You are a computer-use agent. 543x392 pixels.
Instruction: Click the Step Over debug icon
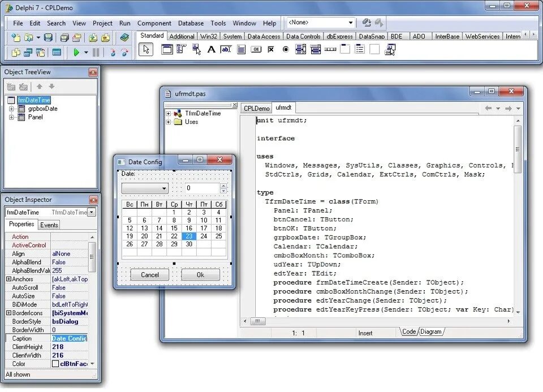coord(124,53)
